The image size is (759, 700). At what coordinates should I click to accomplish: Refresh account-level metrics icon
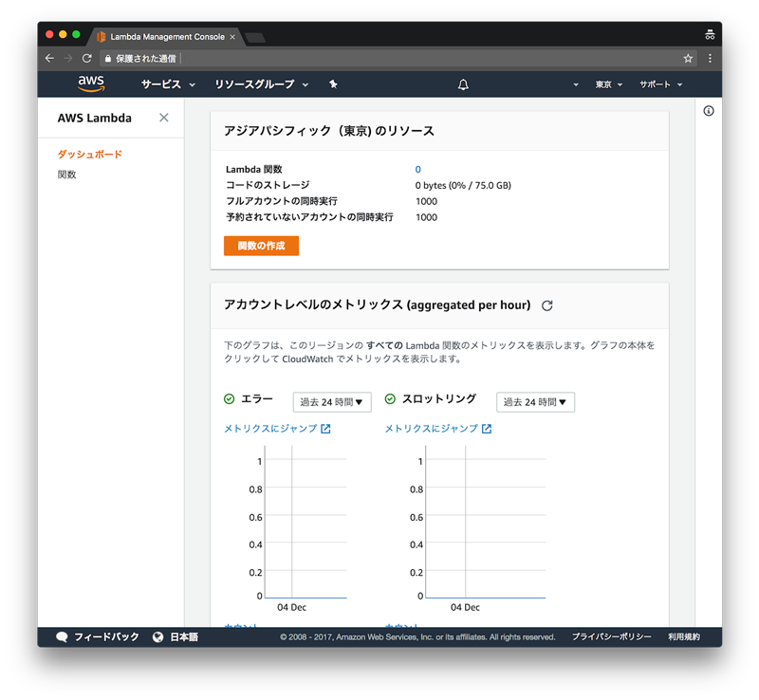point(547,305)
